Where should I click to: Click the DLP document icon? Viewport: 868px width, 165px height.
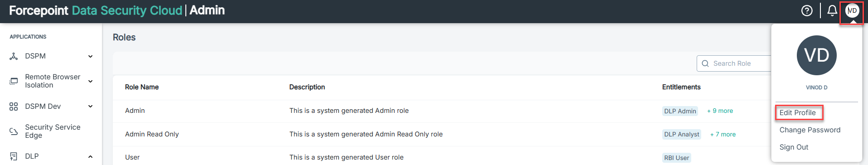click(14, 156)
